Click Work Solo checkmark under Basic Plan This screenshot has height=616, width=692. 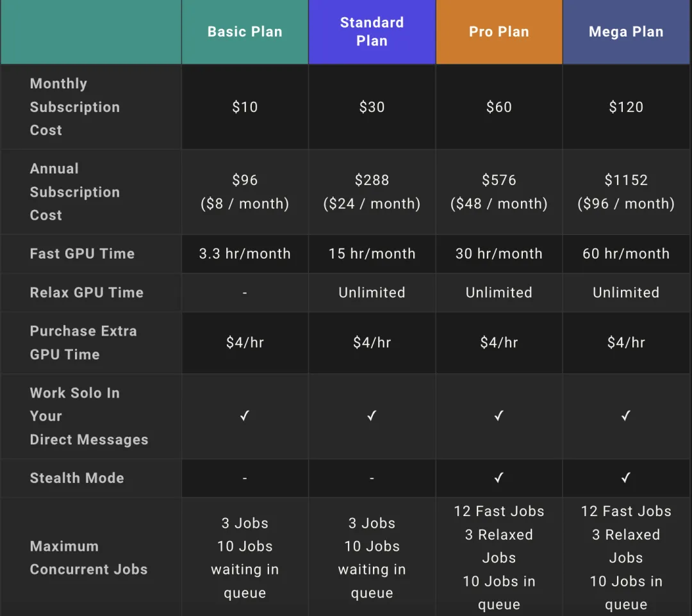245,416
